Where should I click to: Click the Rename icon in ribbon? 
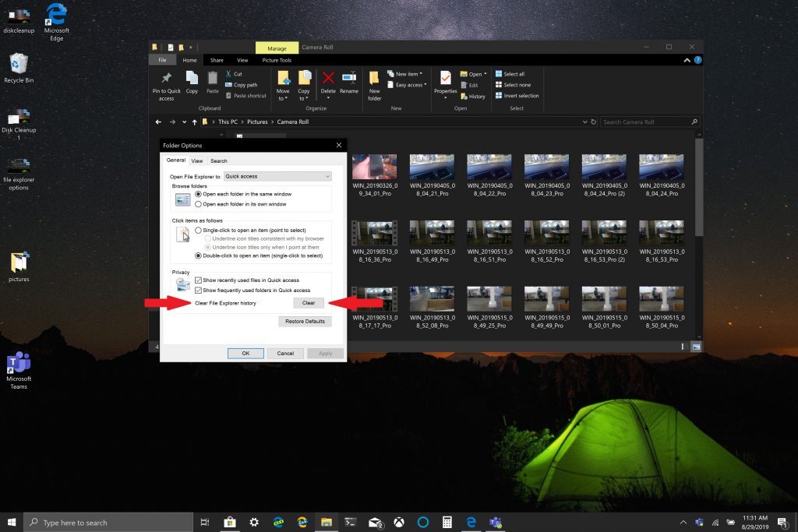pyautogui.click(x=349, y=79)
